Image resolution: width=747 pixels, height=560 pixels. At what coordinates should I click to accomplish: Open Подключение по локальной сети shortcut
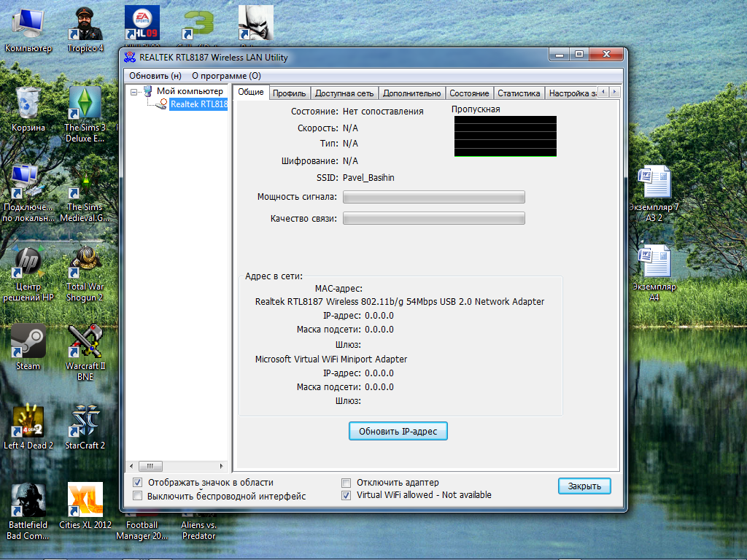click(28, 194)
